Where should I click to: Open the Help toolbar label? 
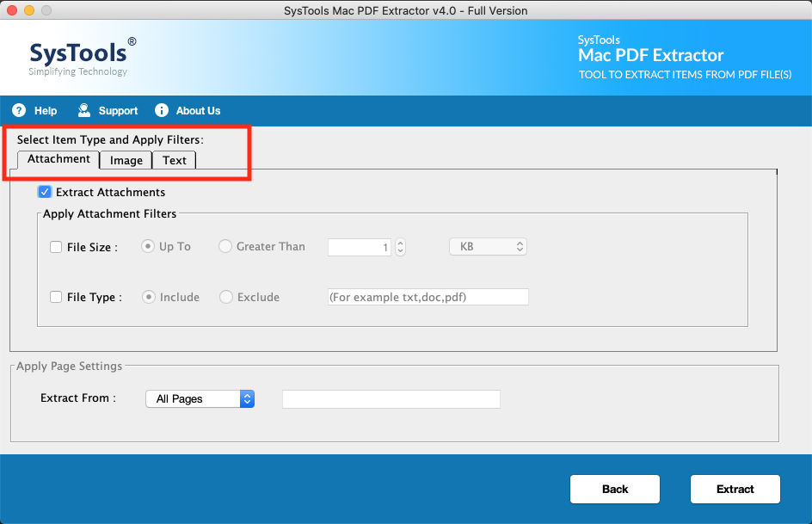point(46,111)
